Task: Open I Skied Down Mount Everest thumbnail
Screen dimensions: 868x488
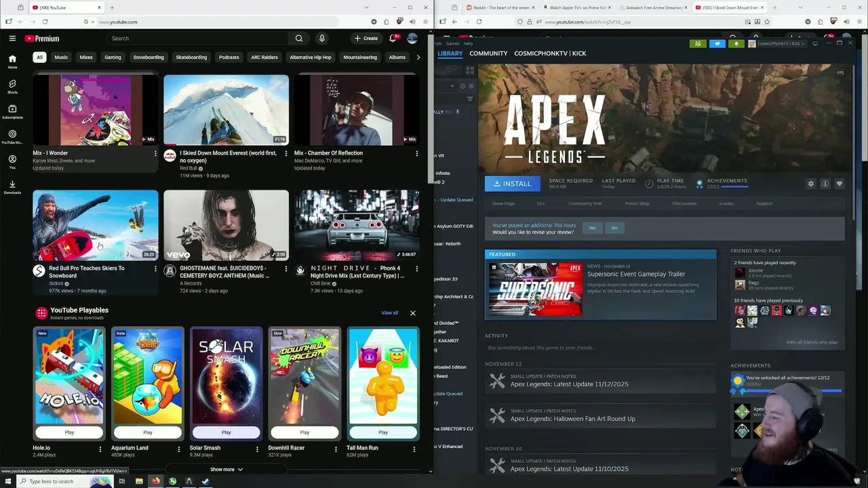Action: 226,110
